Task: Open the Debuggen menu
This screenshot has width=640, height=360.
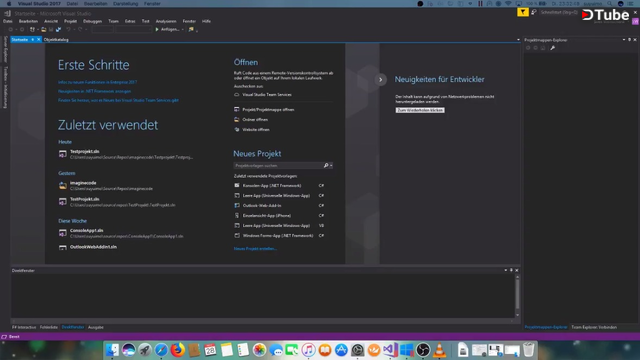Action: pos(93,21)
